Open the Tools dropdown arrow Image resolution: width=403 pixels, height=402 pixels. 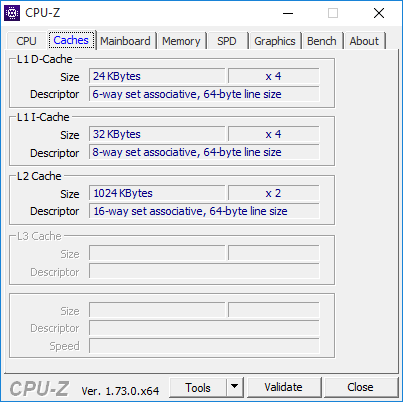click(x=235, y=387)
